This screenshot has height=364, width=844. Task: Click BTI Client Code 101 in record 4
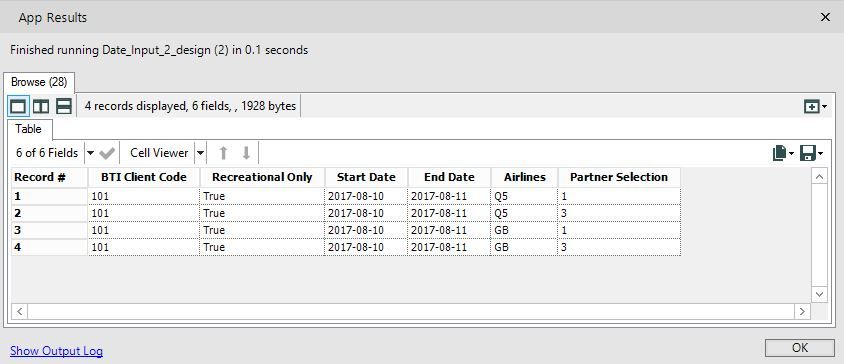[x=144, y=248]
